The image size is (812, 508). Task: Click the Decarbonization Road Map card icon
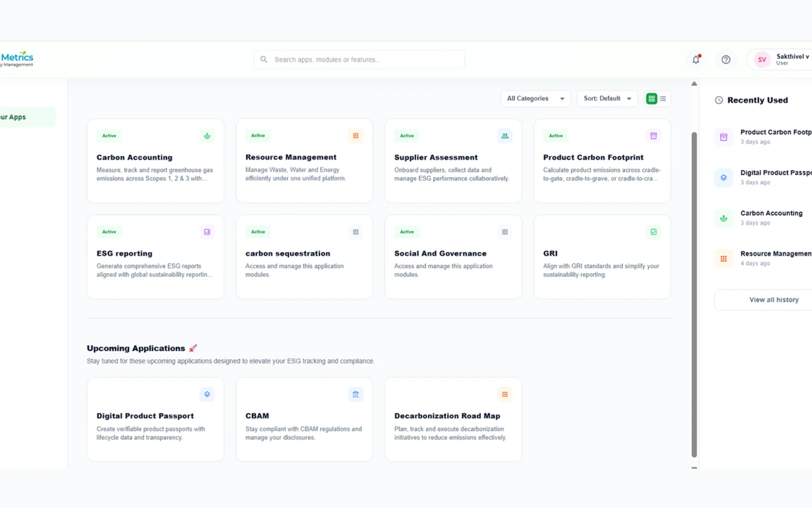[x=504, y=394]
